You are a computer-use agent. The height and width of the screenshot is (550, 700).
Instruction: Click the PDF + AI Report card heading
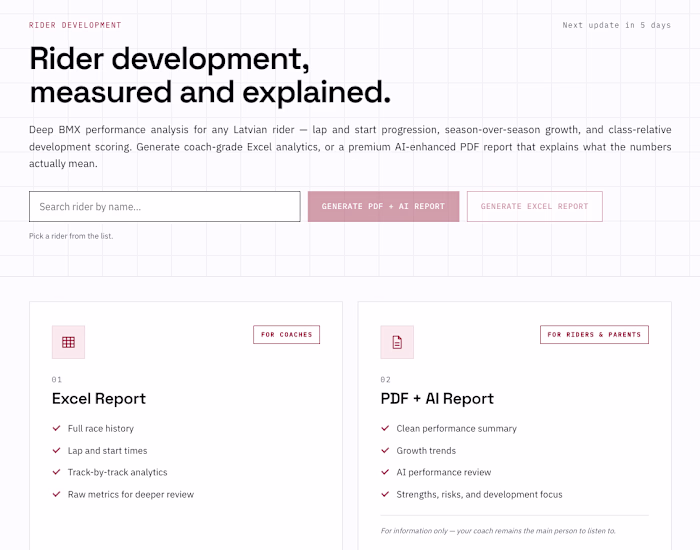(x=437, y=398)
